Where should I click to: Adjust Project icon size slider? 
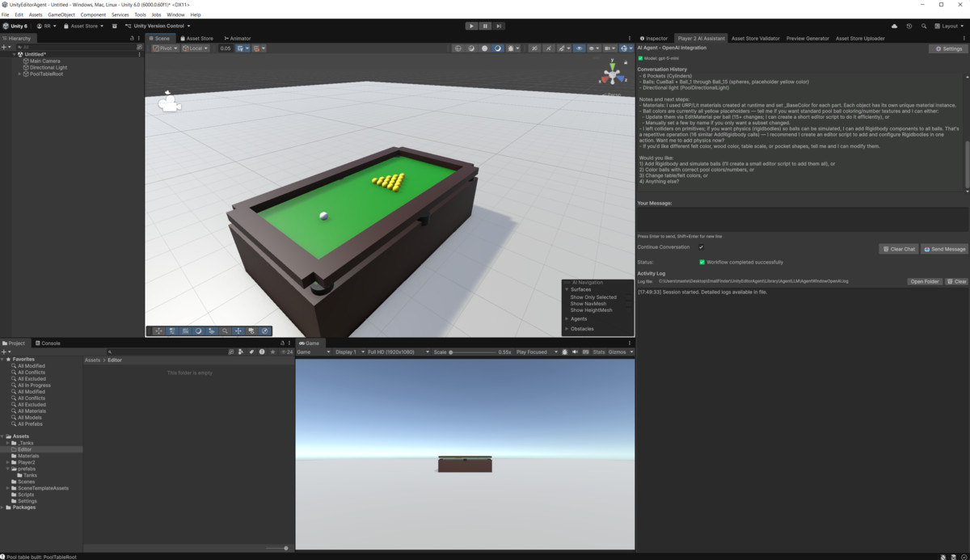click(x=275, y=548)
